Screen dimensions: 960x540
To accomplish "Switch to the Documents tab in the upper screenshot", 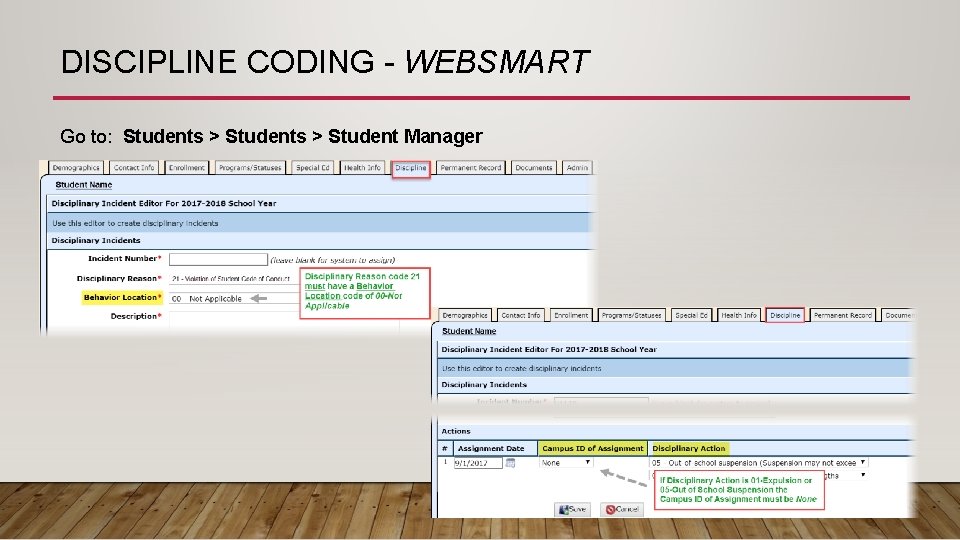I will (x=534, y=167).
